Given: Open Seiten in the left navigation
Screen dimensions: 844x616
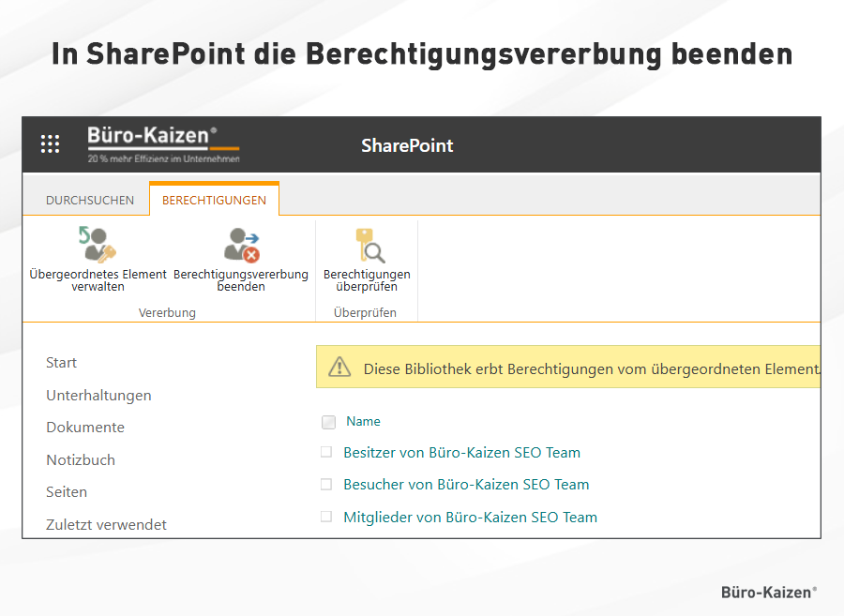Looking at the screenshot, I should (67, 491).
